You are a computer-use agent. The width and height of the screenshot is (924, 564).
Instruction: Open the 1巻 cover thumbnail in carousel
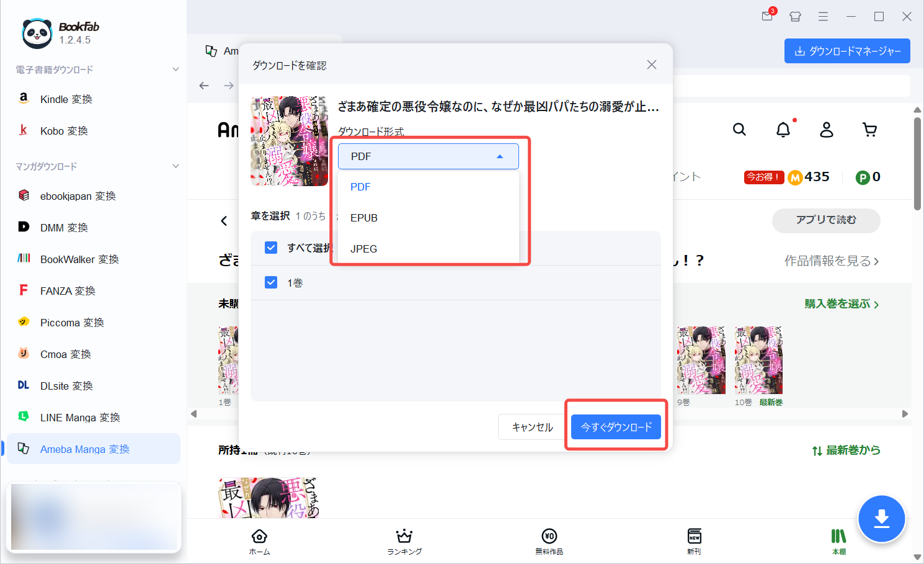[228, 360]
